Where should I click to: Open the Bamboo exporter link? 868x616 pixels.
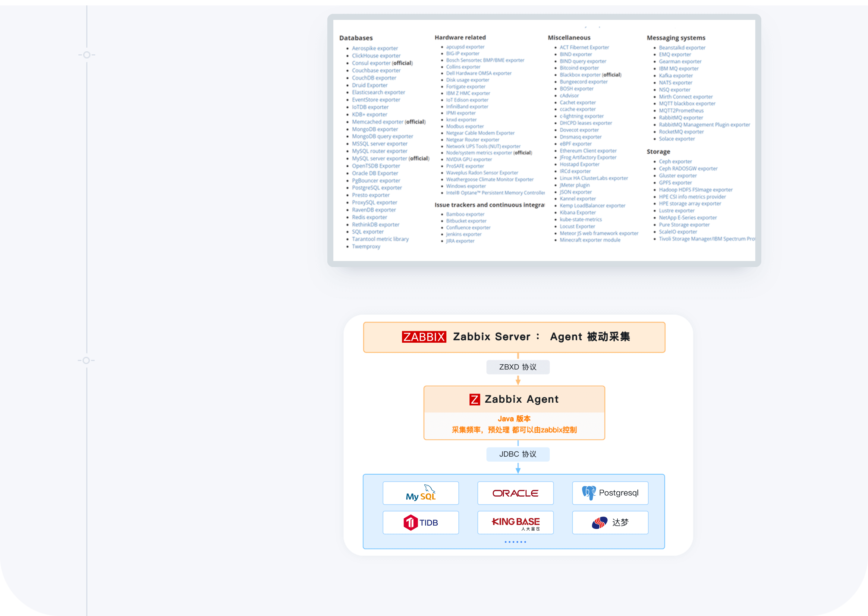tap(465, 214)
